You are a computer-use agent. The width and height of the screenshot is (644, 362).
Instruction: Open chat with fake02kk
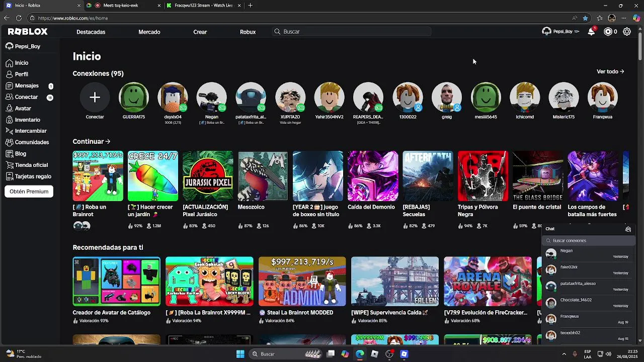(588, 270)
